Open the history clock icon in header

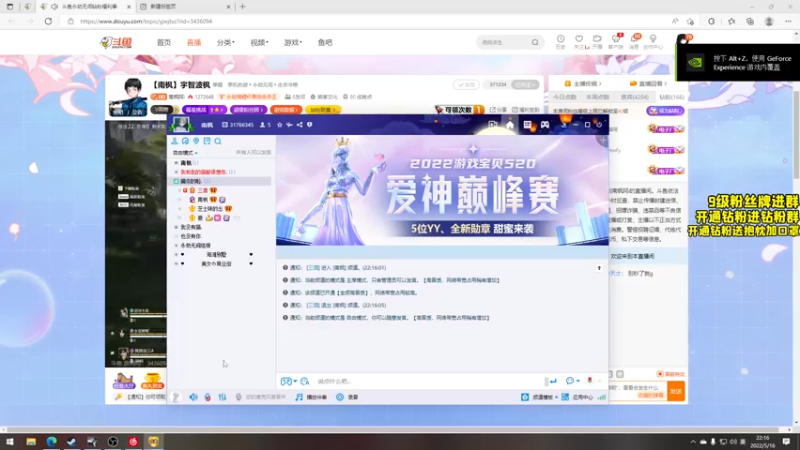pos(560,41)
